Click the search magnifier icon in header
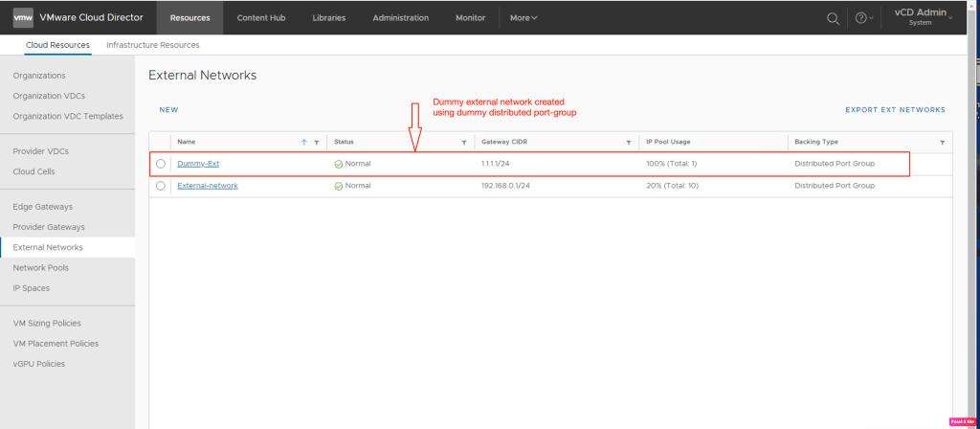This screenshot has width=980, height=429. [834, 17]
